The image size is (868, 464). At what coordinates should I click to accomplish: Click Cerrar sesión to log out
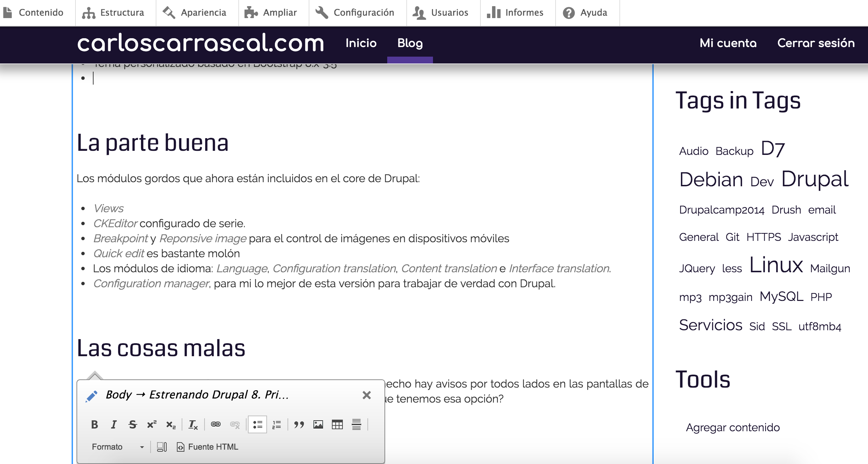(x=816, y=43)
